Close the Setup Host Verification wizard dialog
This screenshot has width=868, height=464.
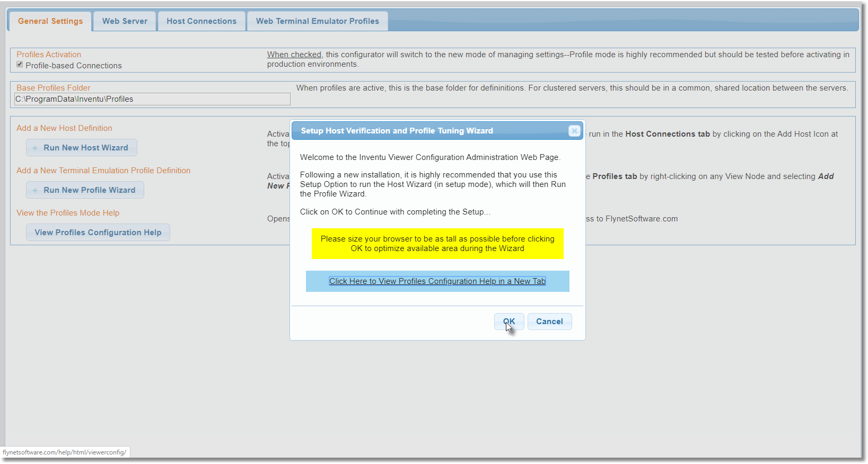point(574,131)
